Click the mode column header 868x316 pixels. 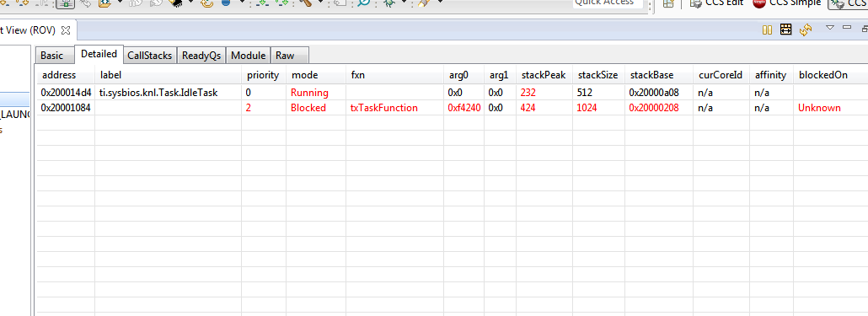pyautogui.click(x=316, y=75)
